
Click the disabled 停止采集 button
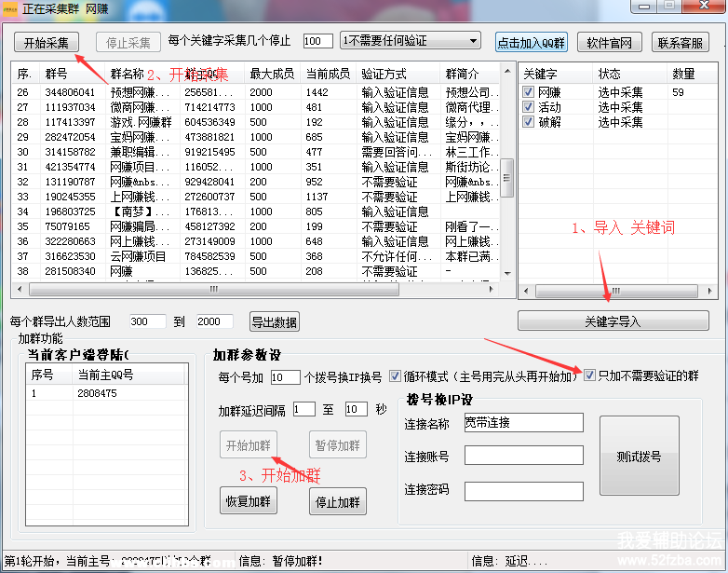pos(128,42)
